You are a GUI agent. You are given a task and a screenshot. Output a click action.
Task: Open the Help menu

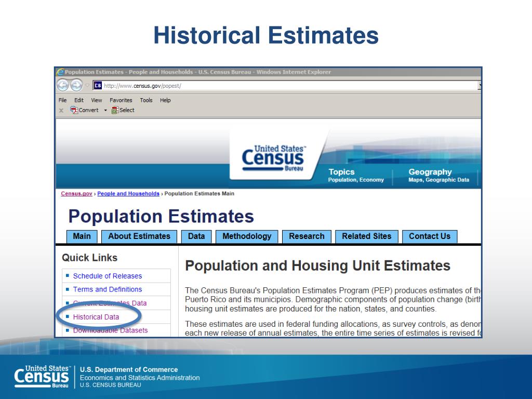(165, 100)
